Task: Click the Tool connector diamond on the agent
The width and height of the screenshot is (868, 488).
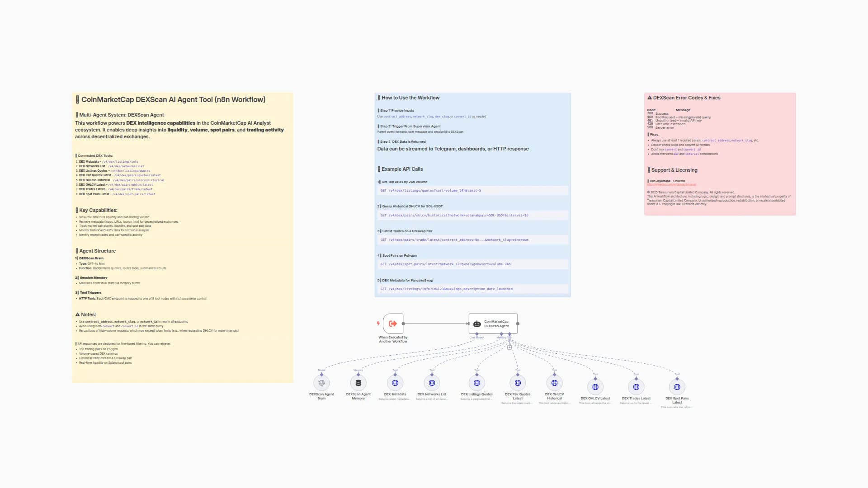Action: [509, 334]
